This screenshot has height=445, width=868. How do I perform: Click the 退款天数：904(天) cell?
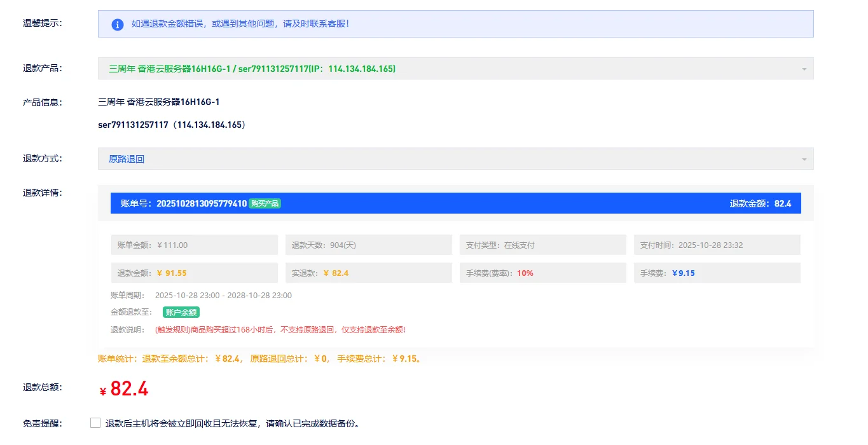(x=368, y=245)
